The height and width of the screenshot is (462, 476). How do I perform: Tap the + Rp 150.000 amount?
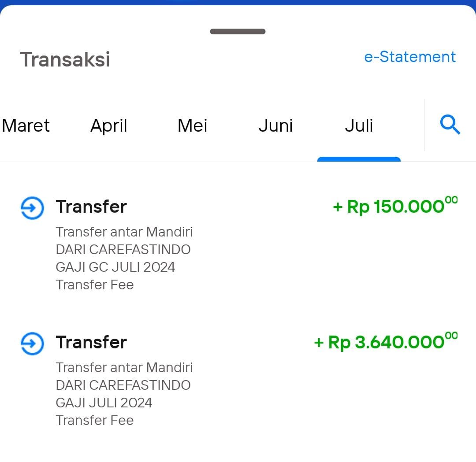point(395,206)
